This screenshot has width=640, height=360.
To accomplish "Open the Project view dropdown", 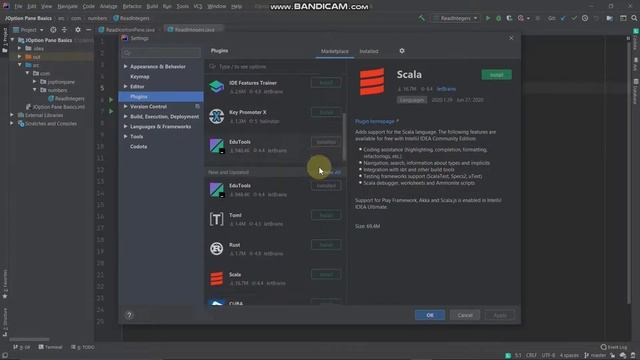I will point(28,30).
